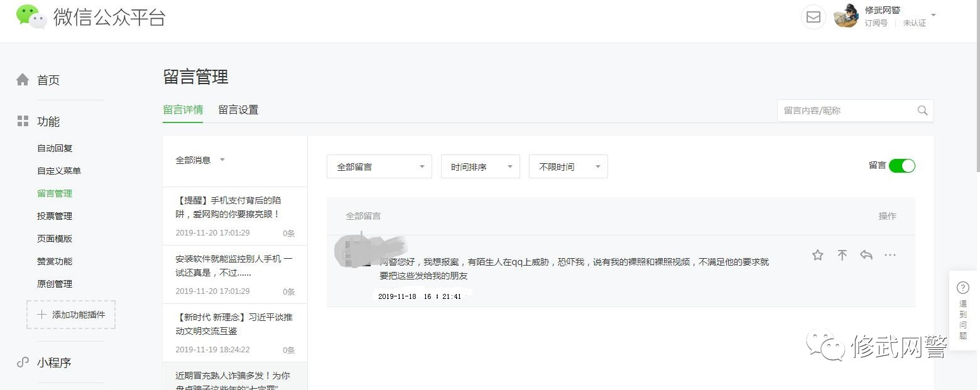This screenshot has width=980, height=390.
Task: Reply to the comment with arrow icon
Action: coord(866,255)
